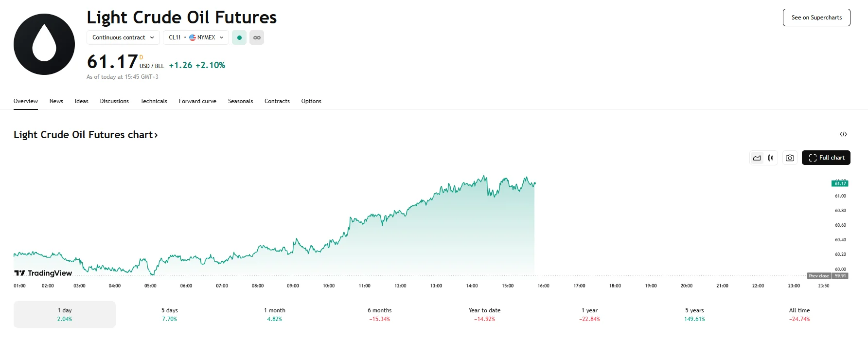Open the Full chart view
The height and width of the screenshot is (342, 868).
pos(826,158)
